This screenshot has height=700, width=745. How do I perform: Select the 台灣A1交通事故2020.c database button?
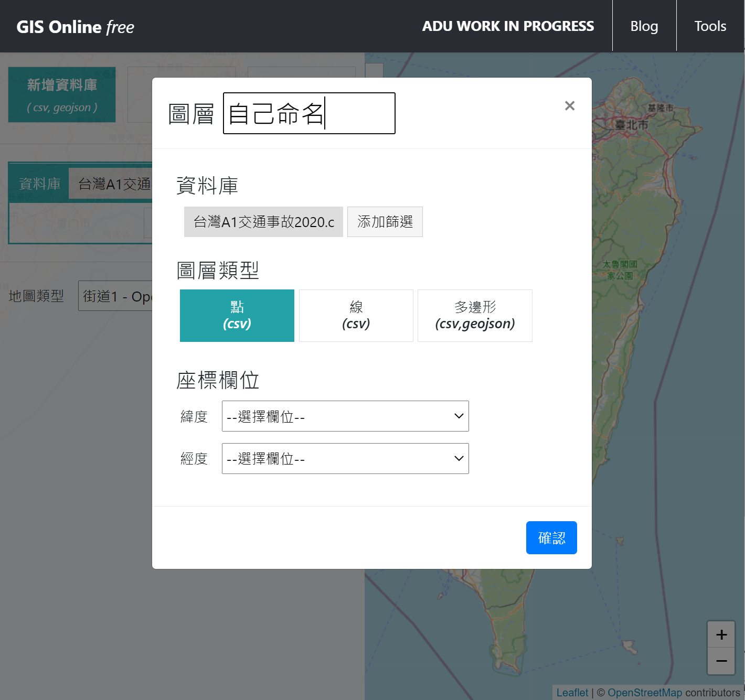pyautogui.click(x=263, y=222)
